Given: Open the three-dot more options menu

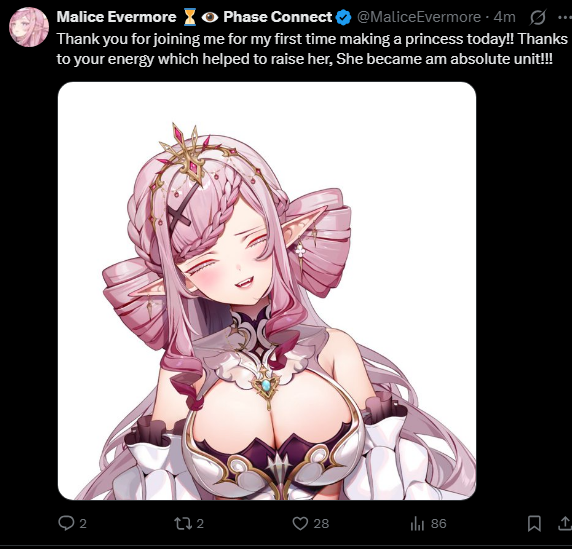Looking at the screenshot, I should pyautogui.click(x=565, y=17).
